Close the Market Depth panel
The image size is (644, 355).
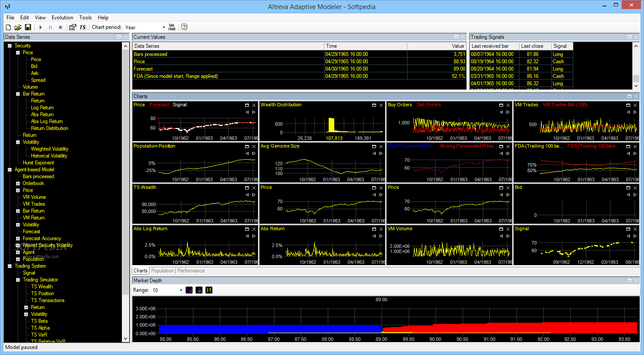coord(636,281)
